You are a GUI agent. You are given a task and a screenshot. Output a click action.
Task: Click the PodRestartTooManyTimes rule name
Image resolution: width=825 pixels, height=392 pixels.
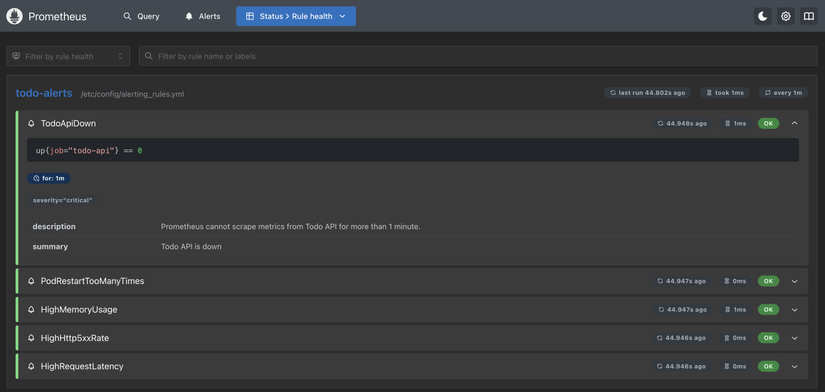pos(92,282)
